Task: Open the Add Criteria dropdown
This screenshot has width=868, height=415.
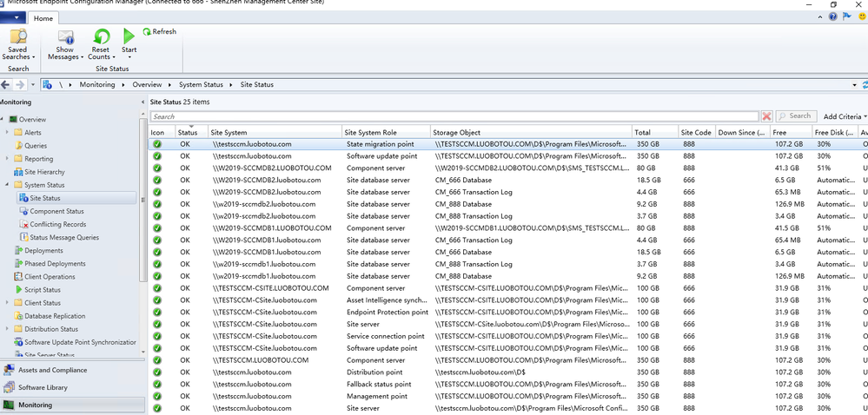Action: [x=845, y=116]
